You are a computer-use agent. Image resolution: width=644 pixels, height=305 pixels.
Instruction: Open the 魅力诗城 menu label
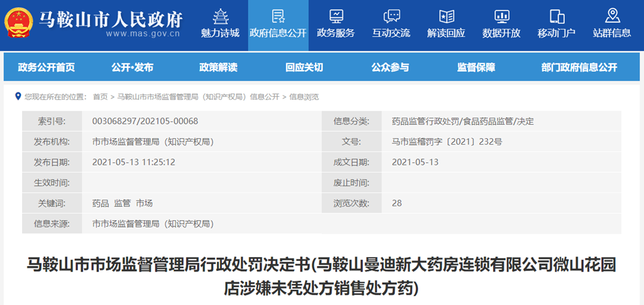220,33
